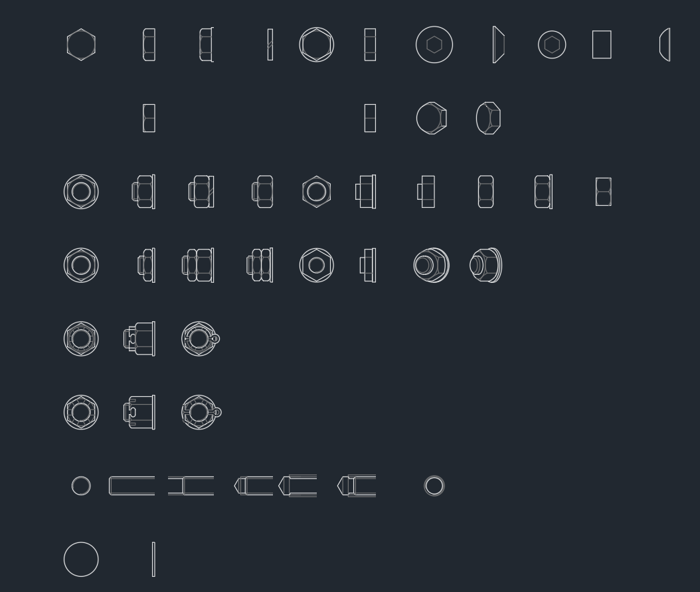Select the slotted nut top view in sixth row

[x=81, y=412]
